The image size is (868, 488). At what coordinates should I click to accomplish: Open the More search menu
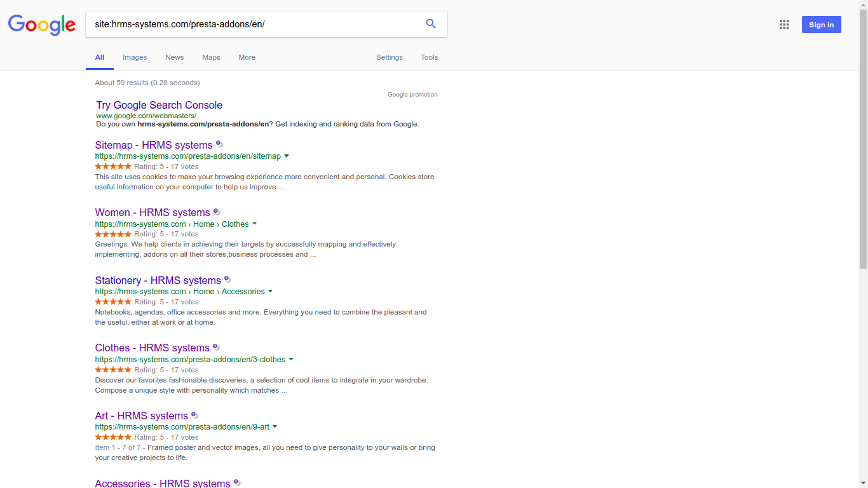point(247,57)
